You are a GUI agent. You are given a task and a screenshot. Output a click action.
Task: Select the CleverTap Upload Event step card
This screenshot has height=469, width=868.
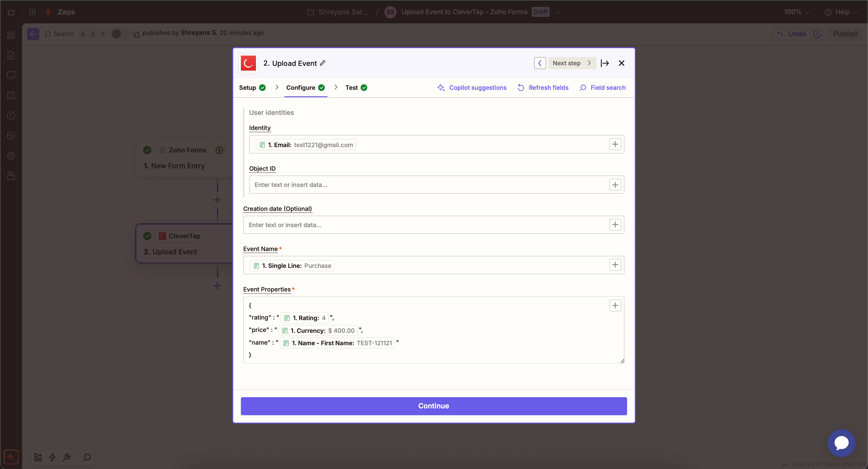click(x=185, y=243)
